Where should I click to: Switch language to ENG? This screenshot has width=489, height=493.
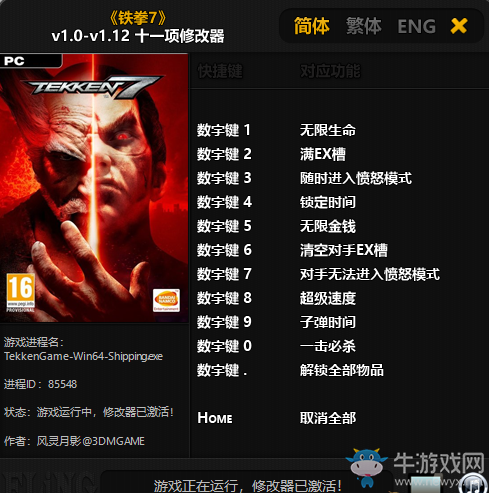point(417,26)
